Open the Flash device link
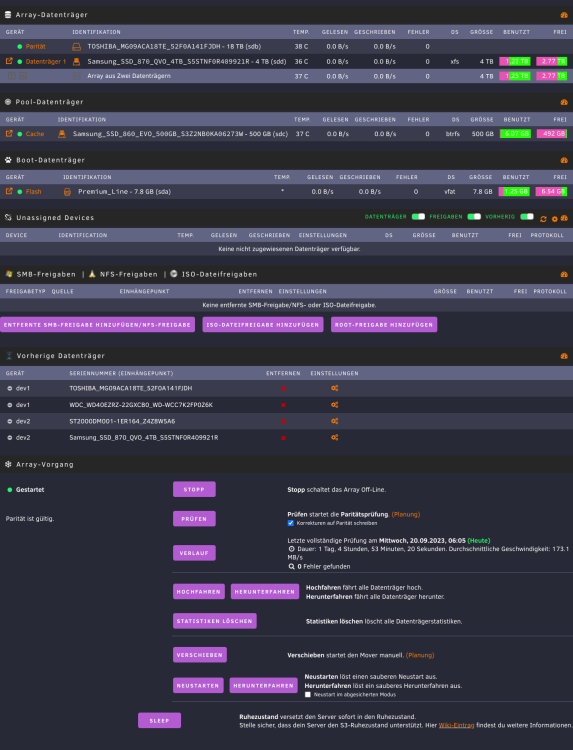The height and width of the screenshot is (750, 573). point(33,192)
